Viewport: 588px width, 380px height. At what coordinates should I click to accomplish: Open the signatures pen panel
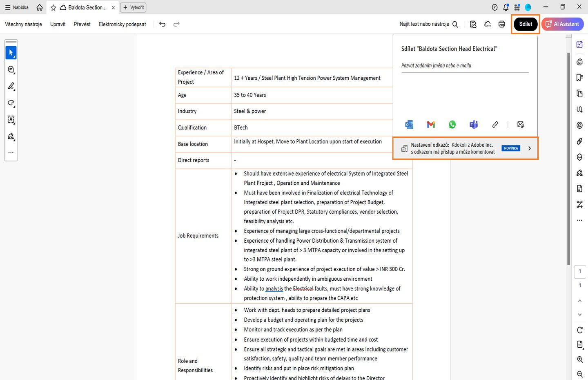579,173
